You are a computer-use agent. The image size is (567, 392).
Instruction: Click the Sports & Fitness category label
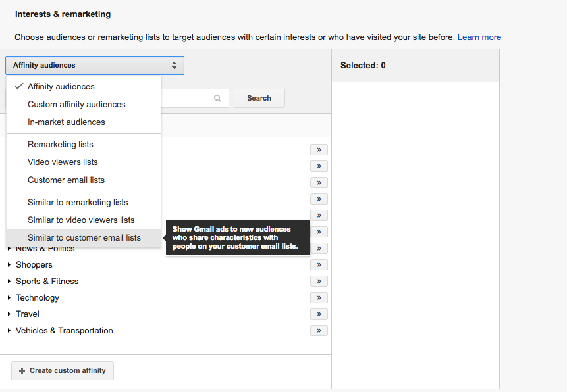tap(47, 282)
